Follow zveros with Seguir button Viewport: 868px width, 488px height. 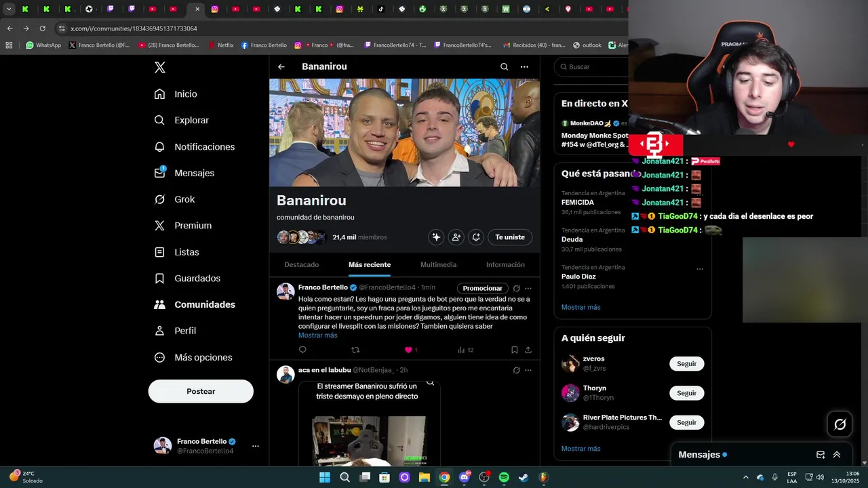[x=686, y=364]
